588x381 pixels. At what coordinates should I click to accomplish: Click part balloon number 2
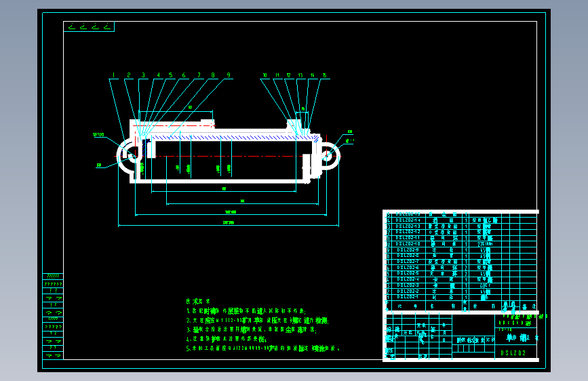click(129, 75)
